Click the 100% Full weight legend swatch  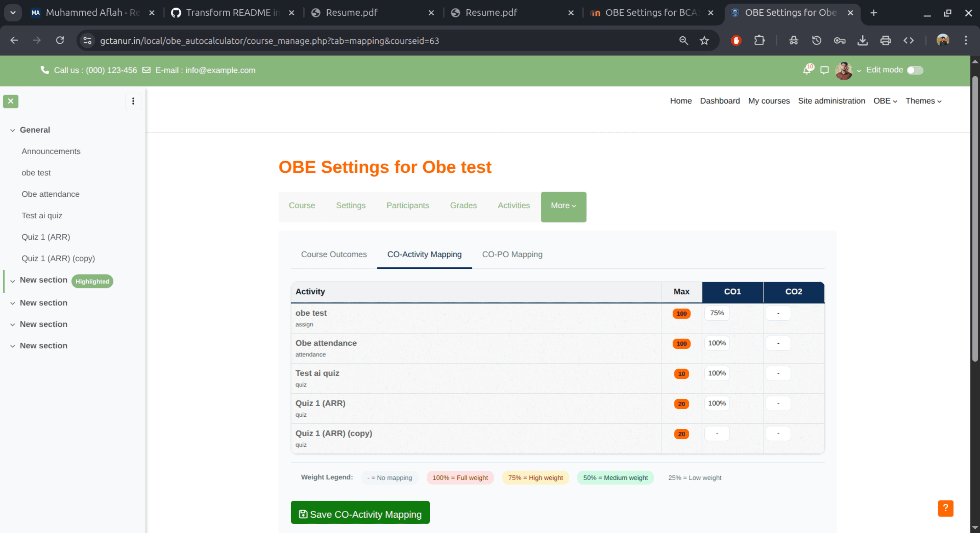(x=460, y=478)
